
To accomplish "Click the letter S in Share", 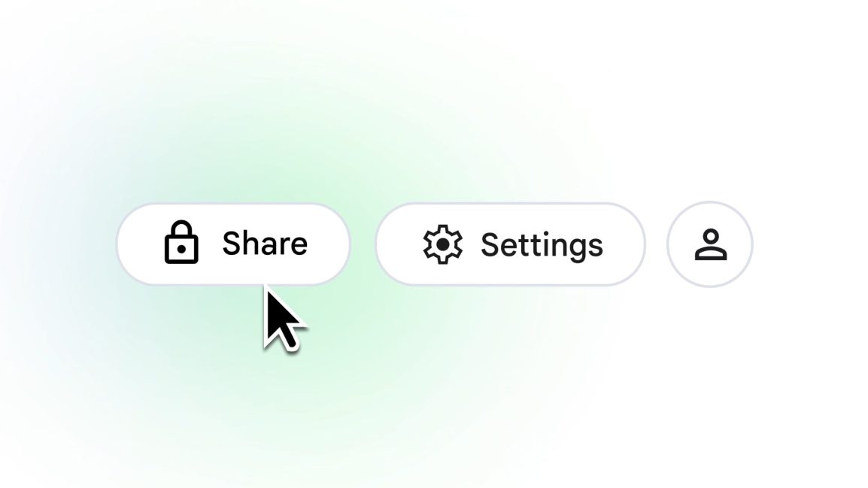I will click(232, 244).
